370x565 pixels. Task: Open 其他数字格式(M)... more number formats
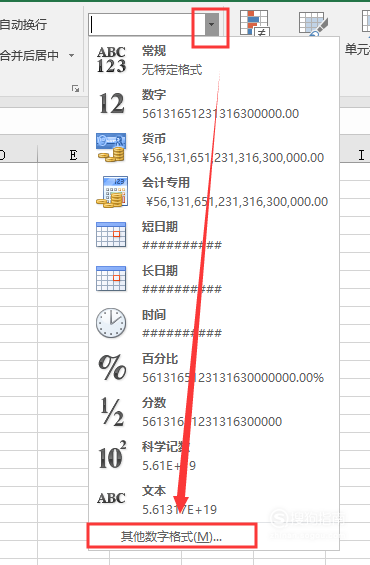click(x=171, y=537)
